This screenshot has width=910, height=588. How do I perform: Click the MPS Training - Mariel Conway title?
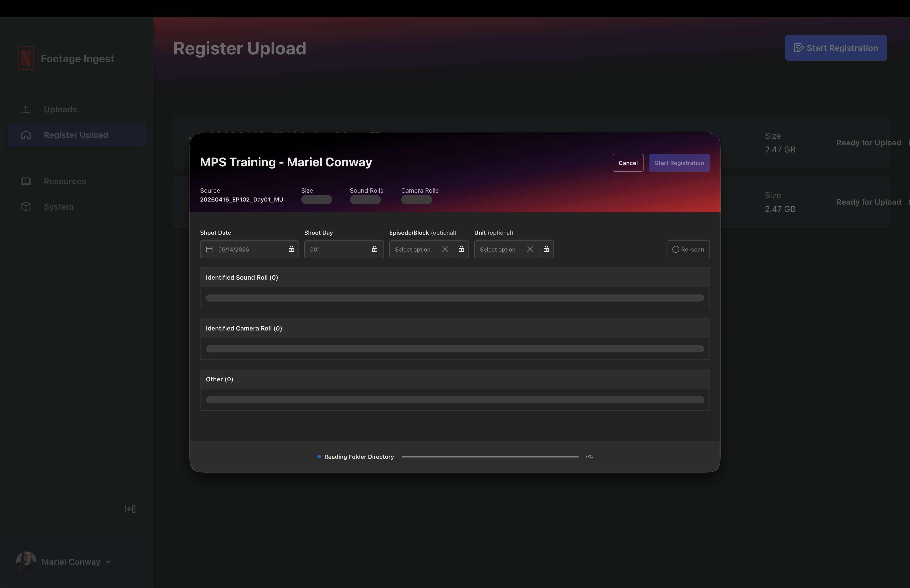pos(286,162)
